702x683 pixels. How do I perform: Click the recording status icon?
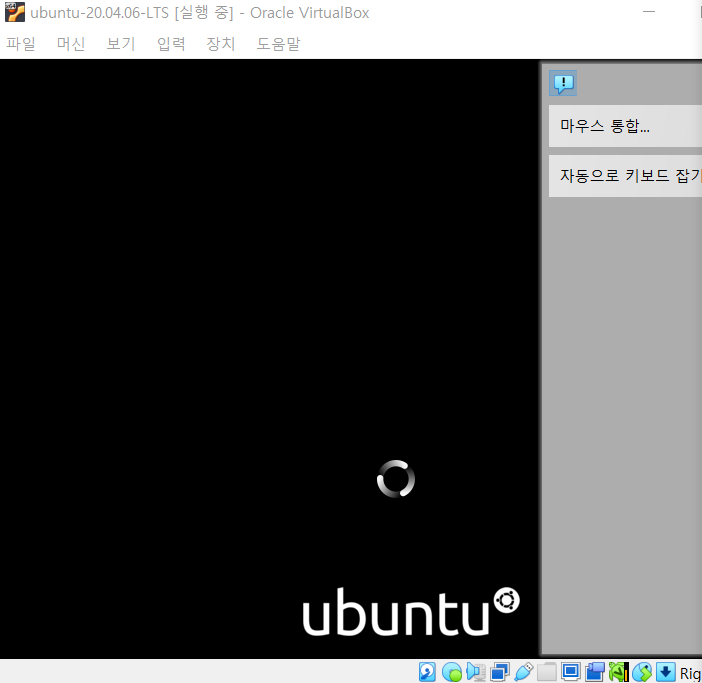coord(595,672)
